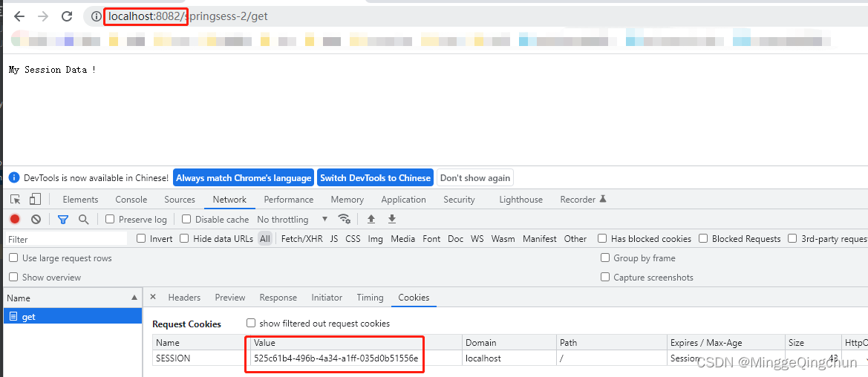
Task: Select the All filter type
Action: pos(266,239)
